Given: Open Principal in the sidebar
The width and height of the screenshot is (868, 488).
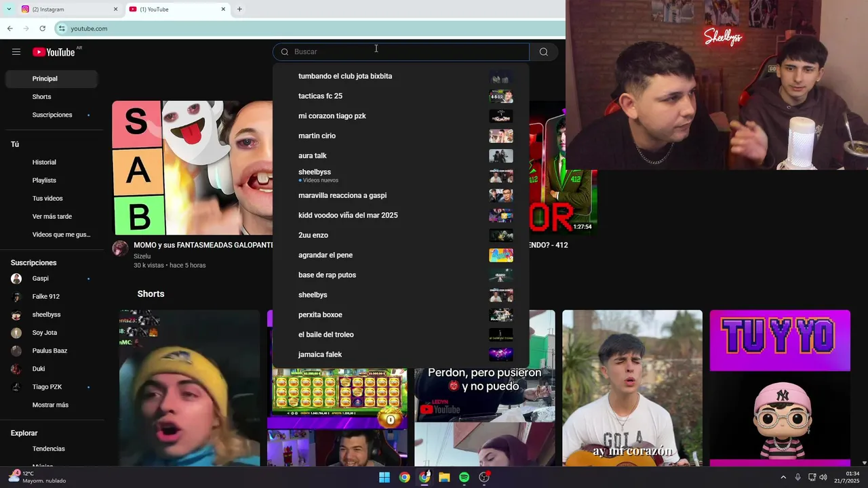Looking at the screenshot, I should 52,79.
